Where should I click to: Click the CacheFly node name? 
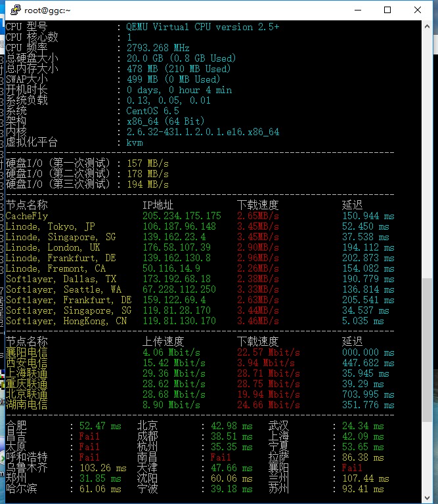[27, 216]
